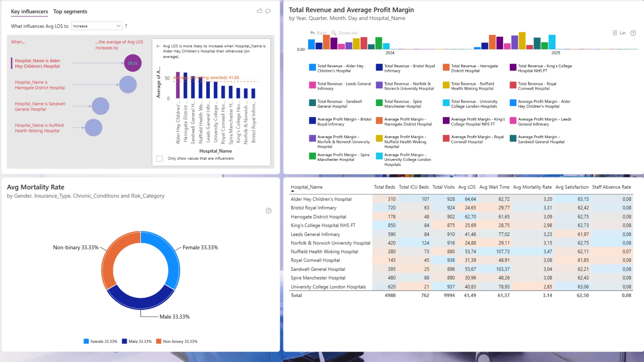Click question mark beside Increase dropdown
Image resolution: width=644 pixels, height=362 pixels.
(x=126, y=26)
